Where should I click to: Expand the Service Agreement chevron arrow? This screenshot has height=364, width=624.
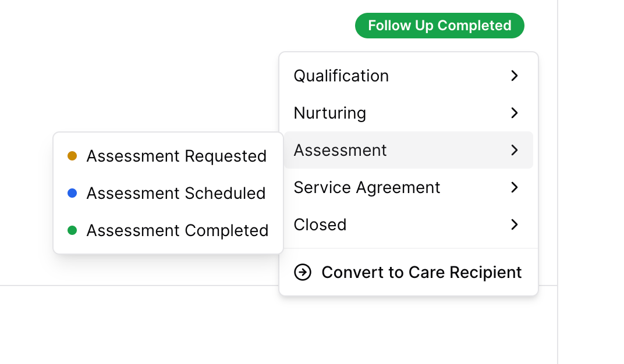point(514,187)
